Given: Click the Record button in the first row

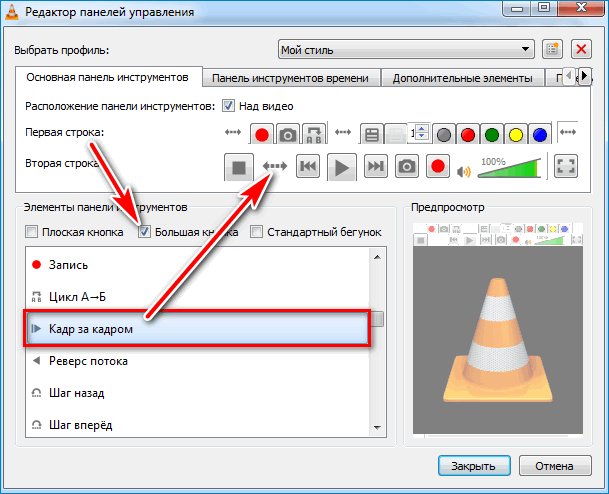Looking at the screenshot, I should (x=262, y=135).
